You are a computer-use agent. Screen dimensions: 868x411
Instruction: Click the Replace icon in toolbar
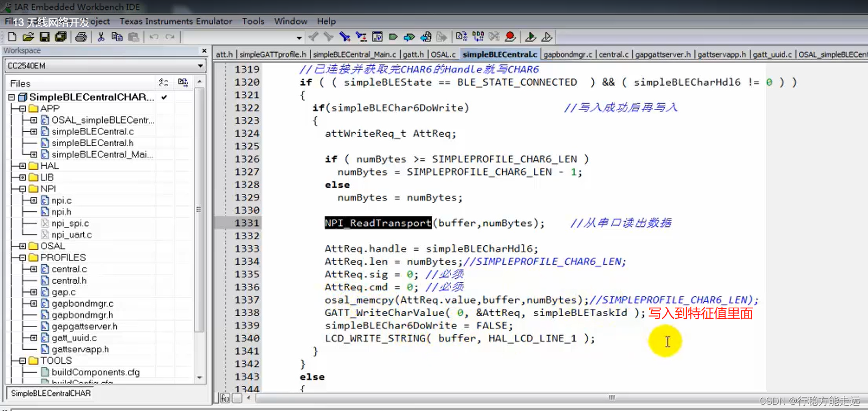pos(361,37)
